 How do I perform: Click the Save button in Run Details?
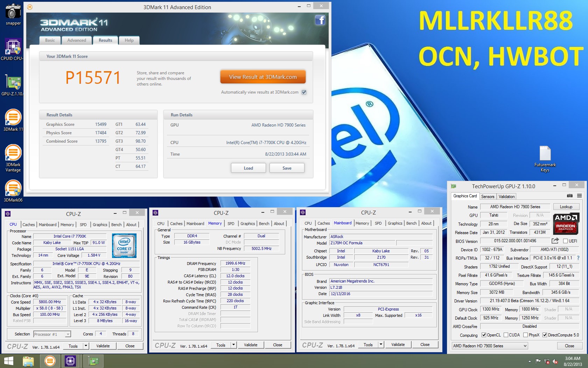(x=287, y=168)
